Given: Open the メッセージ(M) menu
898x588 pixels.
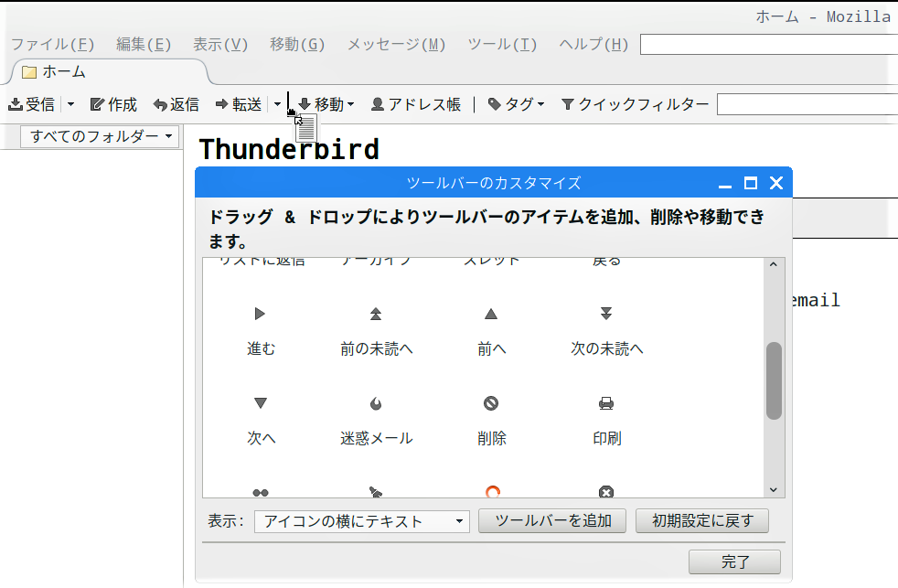Looking at the screenshot, I should 396,44.
